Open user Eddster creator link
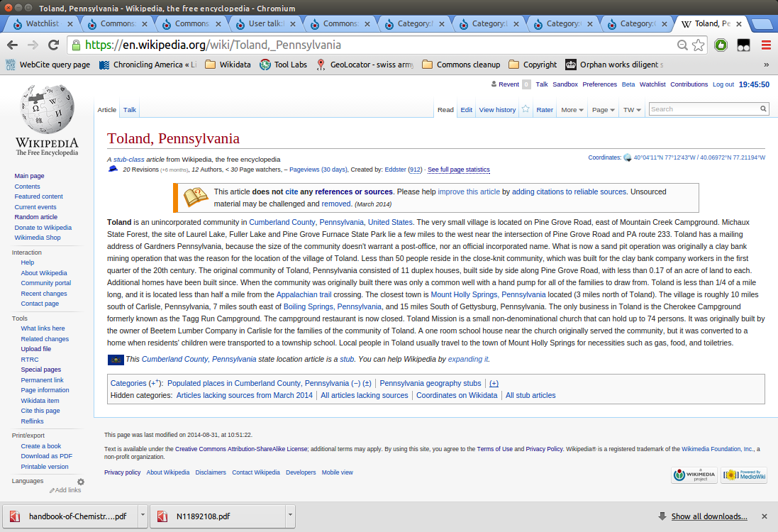This screenshot has width=778, height=532. [396, 170]
